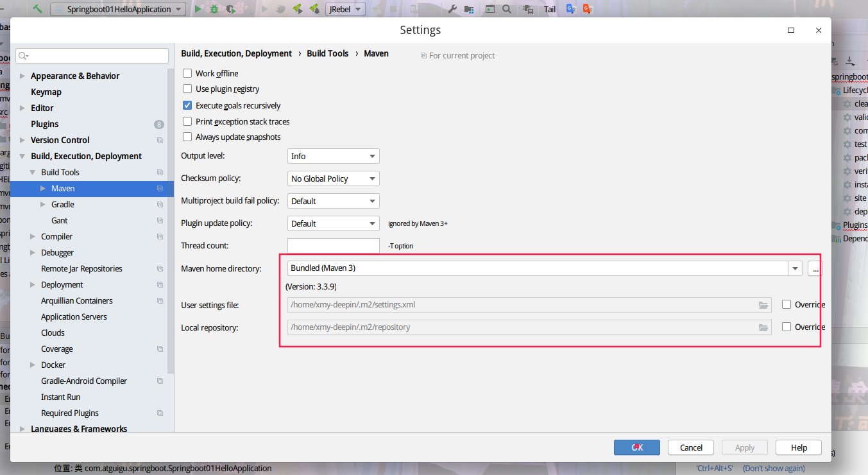This screenshot has height=475, width=868.
Task: Click Don't show again link
Action: coord(774,468)
